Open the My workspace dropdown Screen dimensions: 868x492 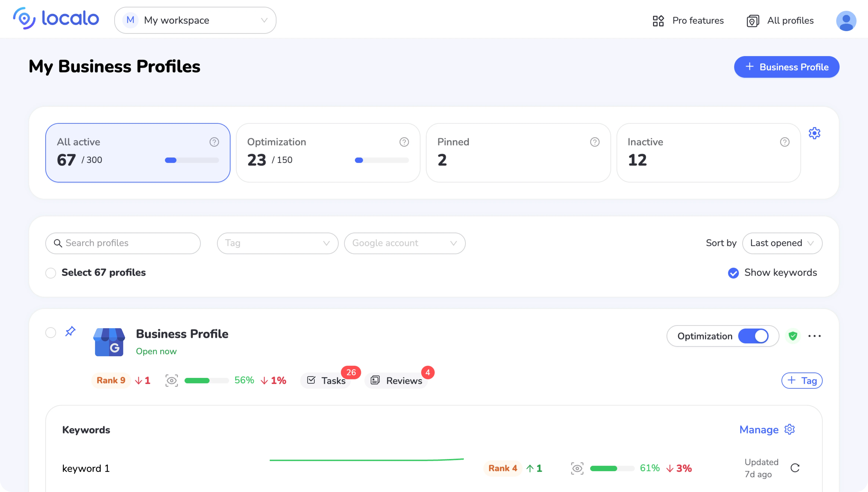(195, 20)
